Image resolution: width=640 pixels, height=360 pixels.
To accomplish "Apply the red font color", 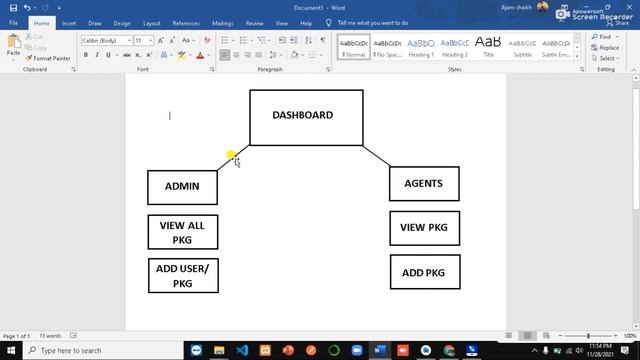I will pos(200,55).
